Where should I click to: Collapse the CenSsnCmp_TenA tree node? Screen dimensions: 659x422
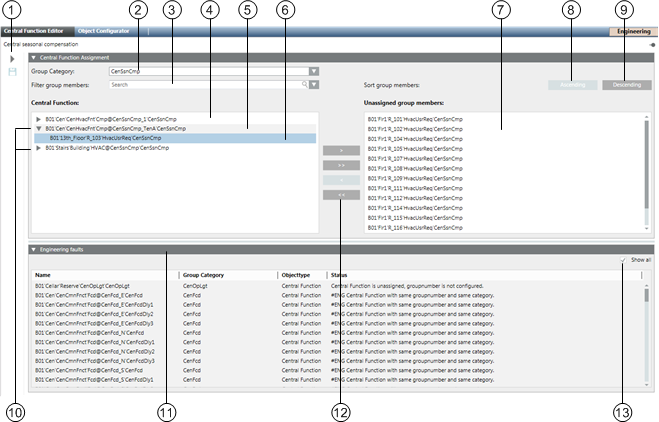(x=38, y=128)
